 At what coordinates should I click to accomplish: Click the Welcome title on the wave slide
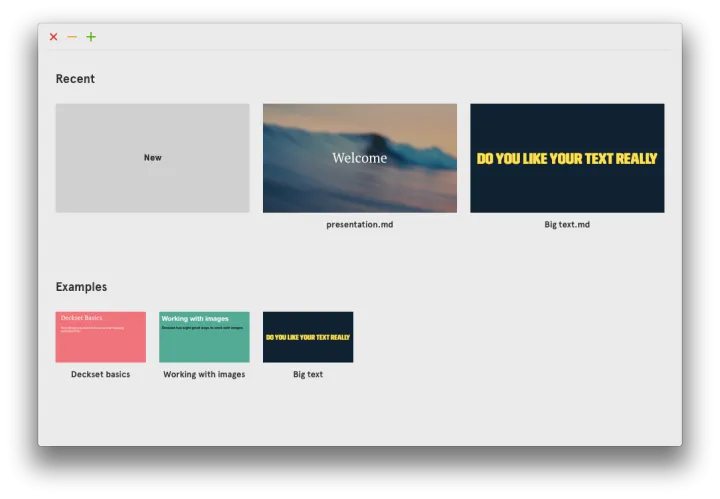point(359,158)
